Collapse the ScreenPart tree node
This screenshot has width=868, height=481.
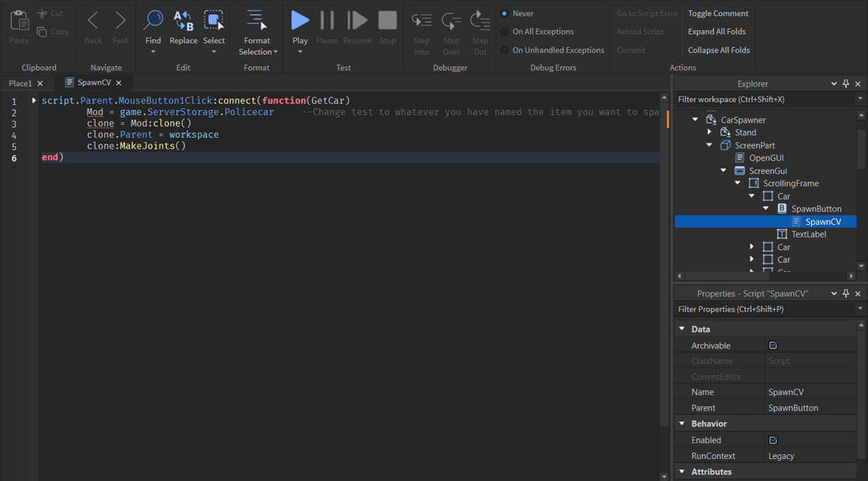tap(709, 145)
